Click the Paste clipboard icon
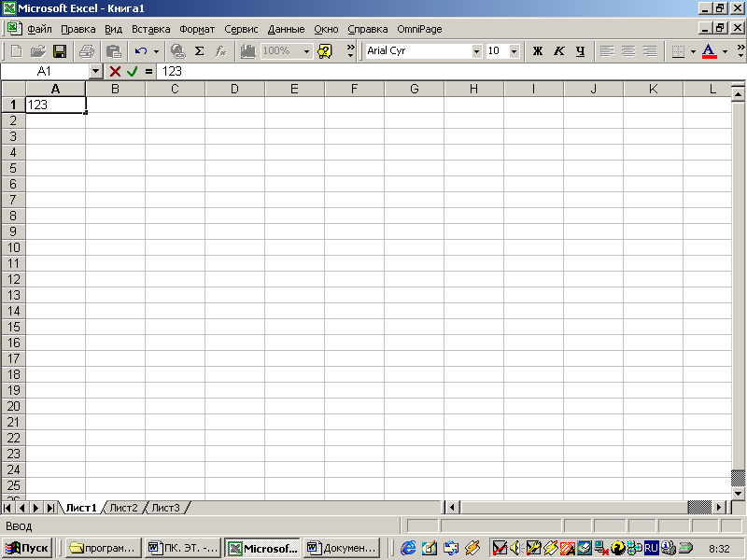This screenshot has width=747, height=560. [113, 51]
